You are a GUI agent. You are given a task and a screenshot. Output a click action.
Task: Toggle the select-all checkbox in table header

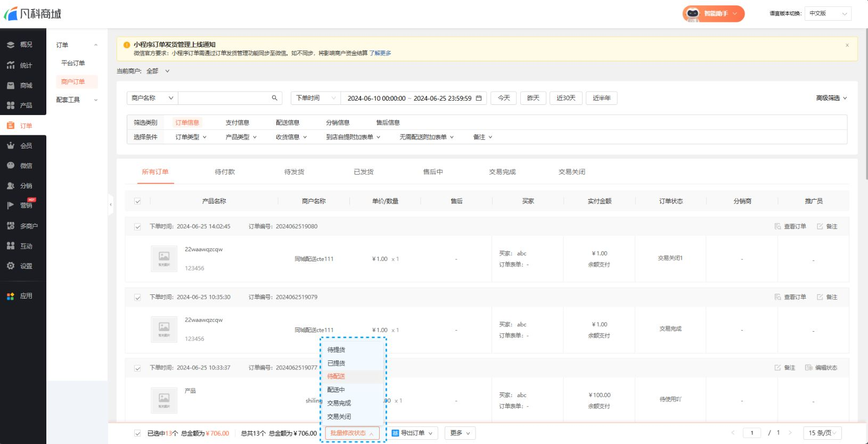(137, 201)
